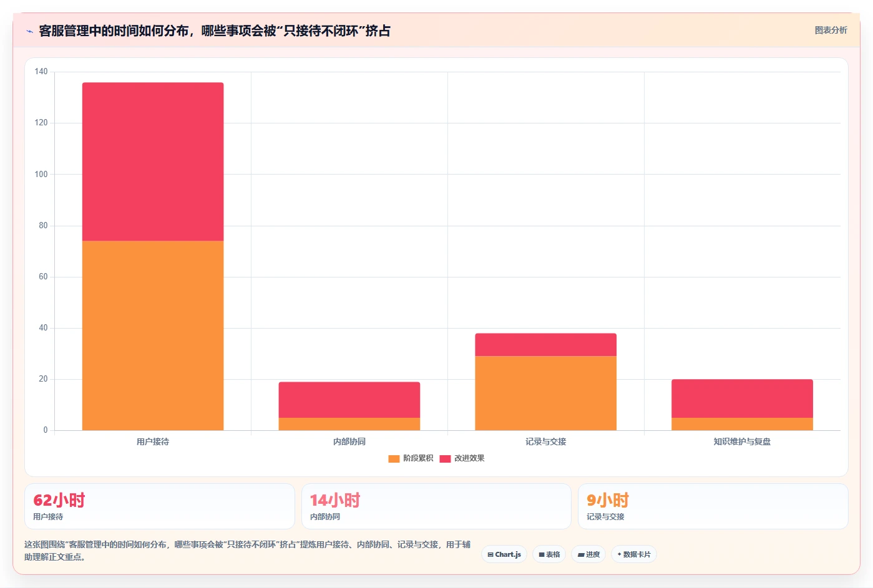Click the red segment of 内部协同 bar
This screenshot has height=588, width=873.
(x=349, y=400)
